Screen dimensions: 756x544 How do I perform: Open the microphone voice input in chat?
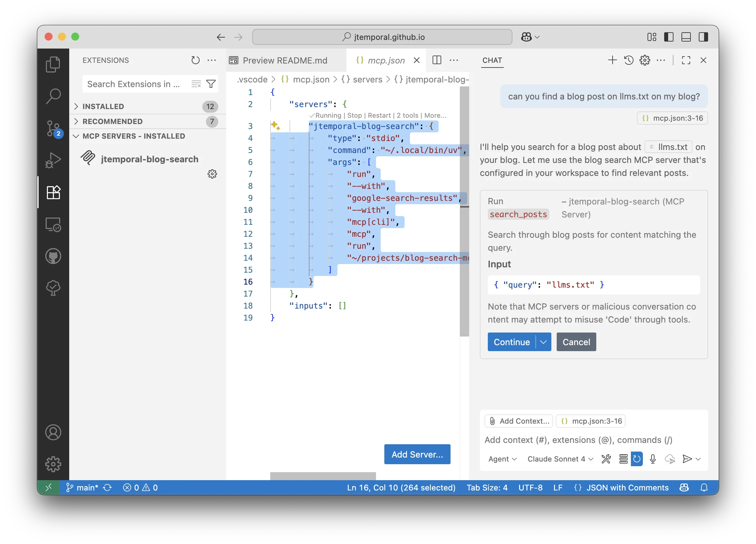652,459
